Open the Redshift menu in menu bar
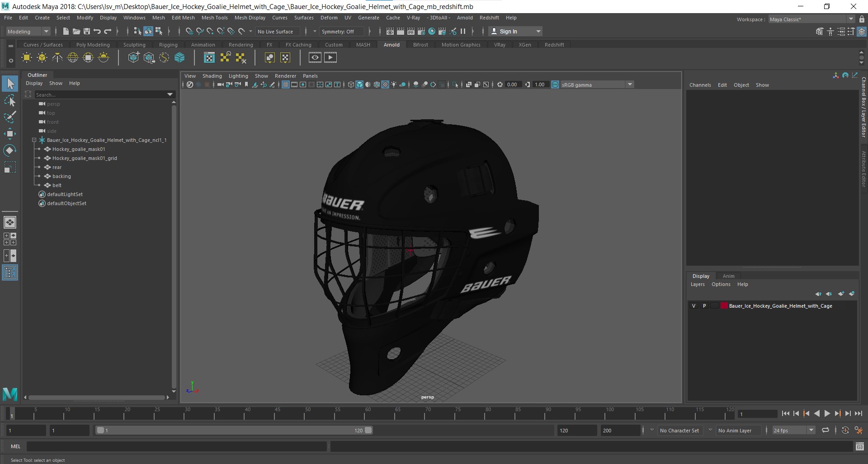Image resolution: width=868 pixels, height=464 pixels. 489,18
